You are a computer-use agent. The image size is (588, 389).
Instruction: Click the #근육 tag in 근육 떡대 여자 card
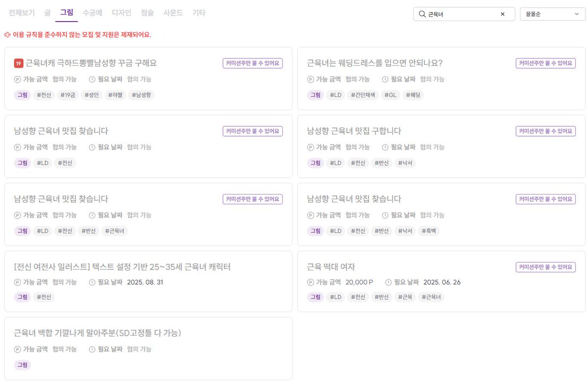405,297
